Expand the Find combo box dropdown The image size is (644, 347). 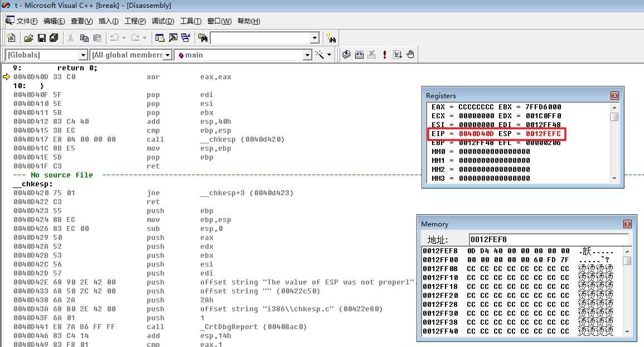pyautogui.click(x=314, y=38)
